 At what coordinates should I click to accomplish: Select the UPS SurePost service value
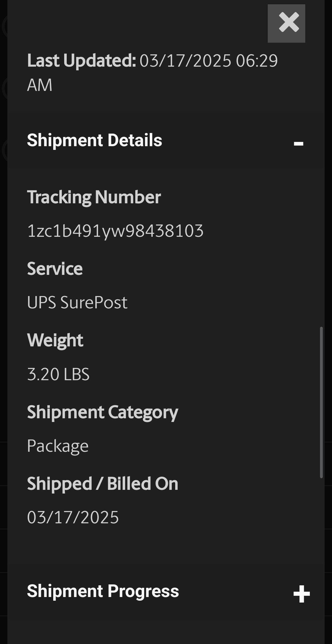(x=77, y=302)
